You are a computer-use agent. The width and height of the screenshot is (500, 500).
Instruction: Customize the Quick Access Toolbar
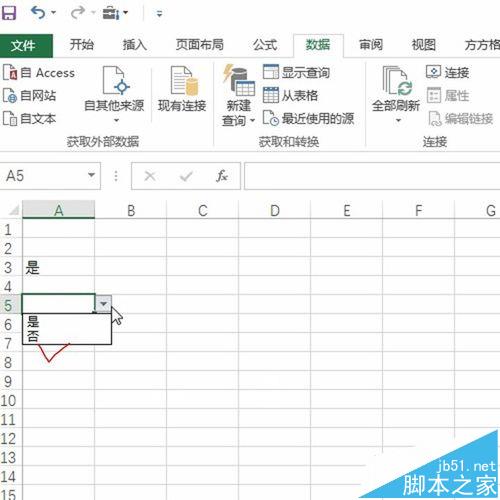tap(159, 14)
